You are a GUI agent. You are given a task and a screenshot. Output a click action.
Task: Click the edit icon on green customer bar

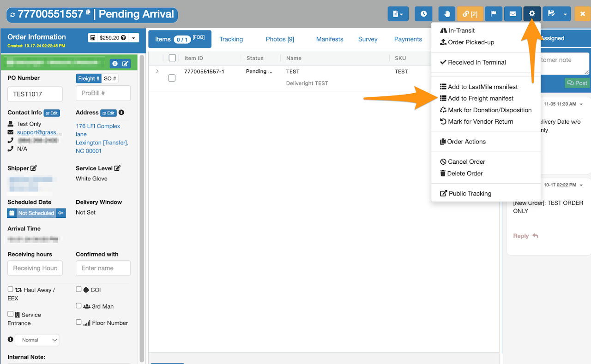pyautogui.click(x=125, y=63)
